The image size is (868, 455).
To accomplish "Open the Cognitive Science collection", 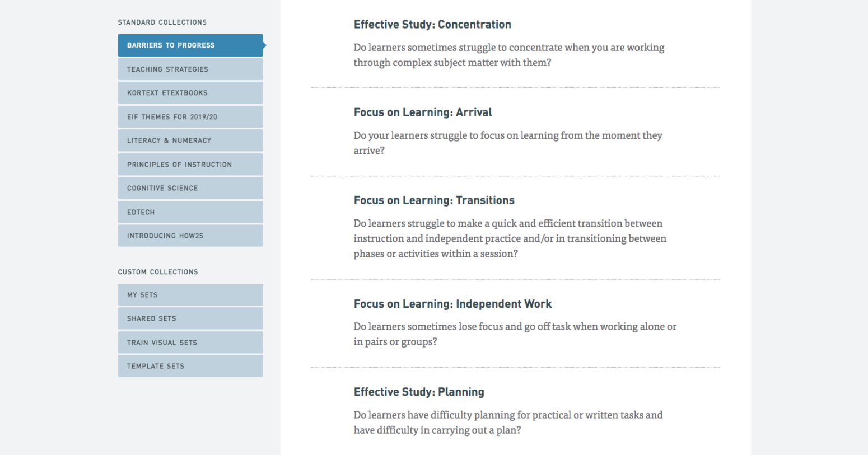I will (190, 188).
